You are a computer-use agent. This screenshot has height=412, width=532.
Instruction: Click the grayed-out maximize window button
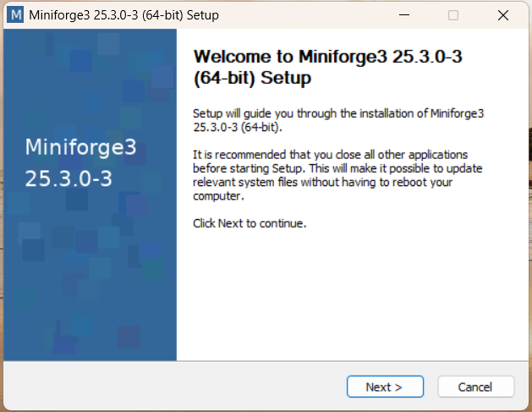click(x=453, y=15)
